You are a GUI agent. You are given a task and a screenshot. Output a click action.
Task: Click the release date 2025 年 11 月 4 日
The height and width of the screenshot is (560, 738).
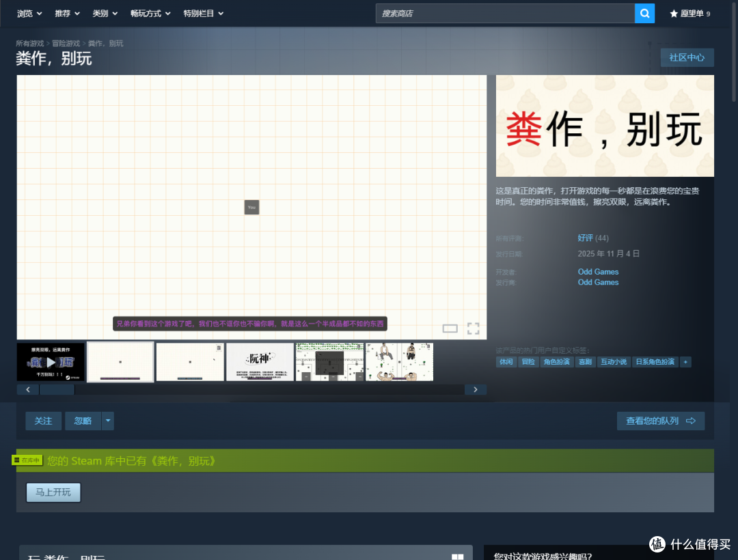pyautogui.click(x=609, y=254)
